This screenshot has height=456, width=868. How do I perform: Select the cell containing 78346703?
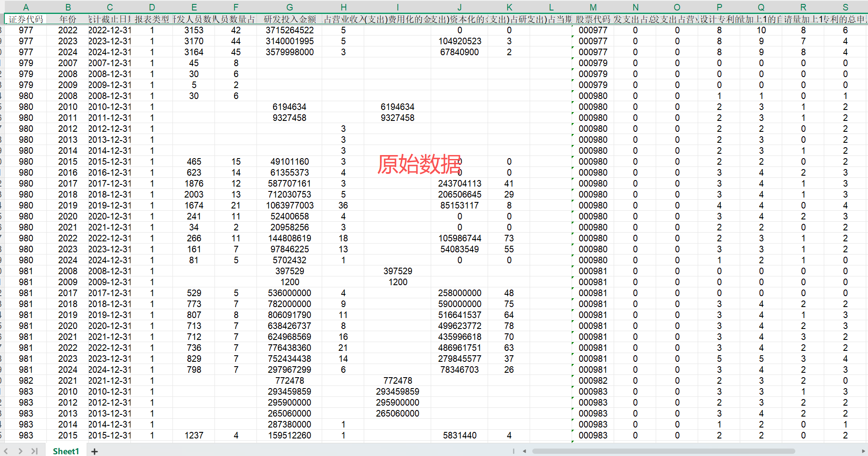pyautogui.click(x=460, y=370)
